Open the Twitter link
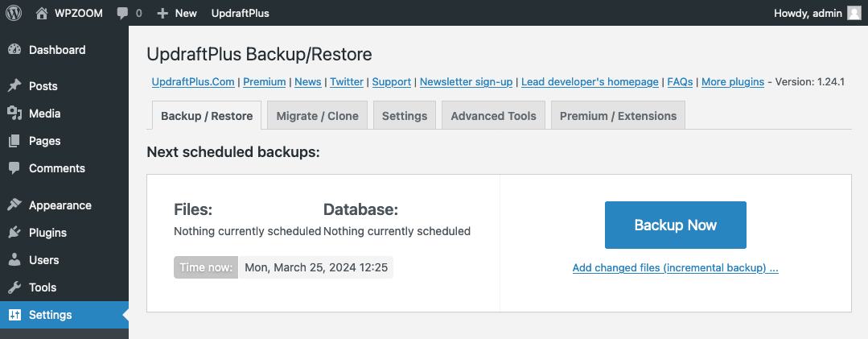The image size is (868, 339). tap(347, 82)
